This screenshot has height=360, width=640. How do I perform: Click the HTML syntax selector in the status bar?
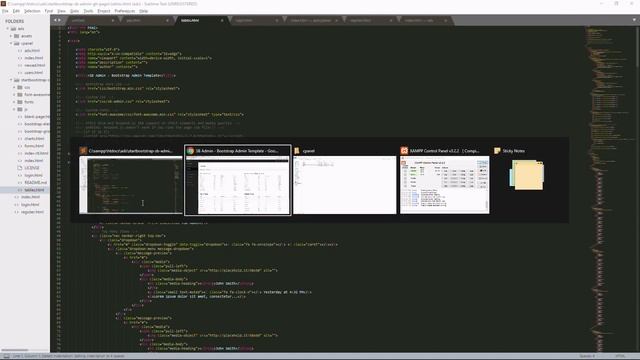click(620, 356)
